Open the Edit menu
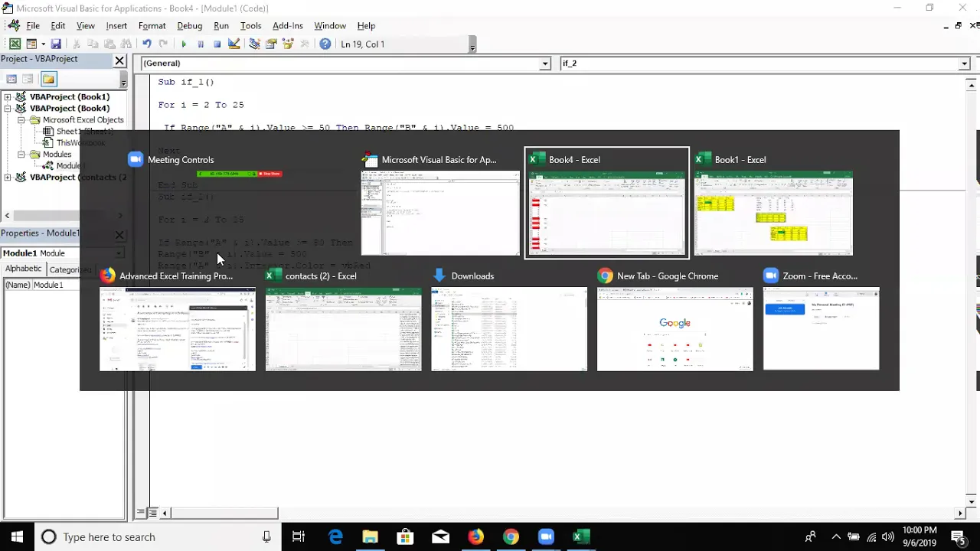Image resolution: width=980 pixels, height=551 pixels. [x=58, y=26]
